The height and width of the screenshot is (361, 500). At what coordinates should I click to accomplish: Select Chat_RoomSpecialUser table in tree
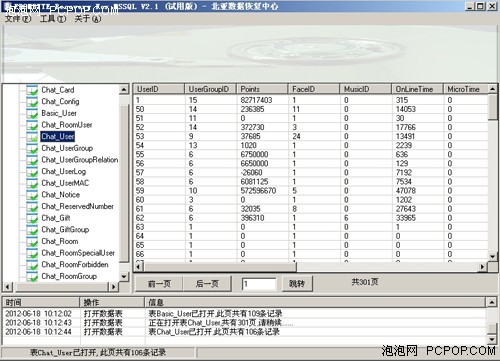(78, 253)
